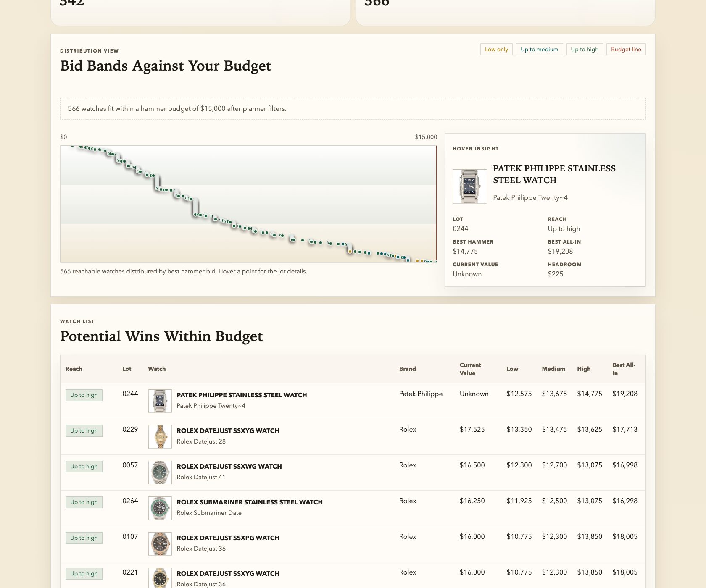Image resolution: width=706 pixels, height=588 pixels.
Task: Toggle the "Up to high" filter
Action: pos(585,49)
